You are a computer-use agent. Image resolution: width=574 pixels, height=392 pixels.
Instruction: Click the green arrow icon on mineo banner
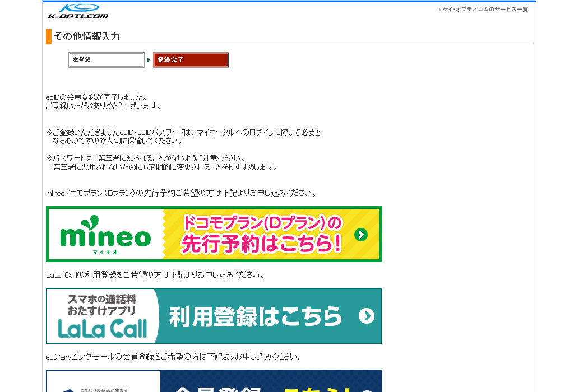point(361,235)
